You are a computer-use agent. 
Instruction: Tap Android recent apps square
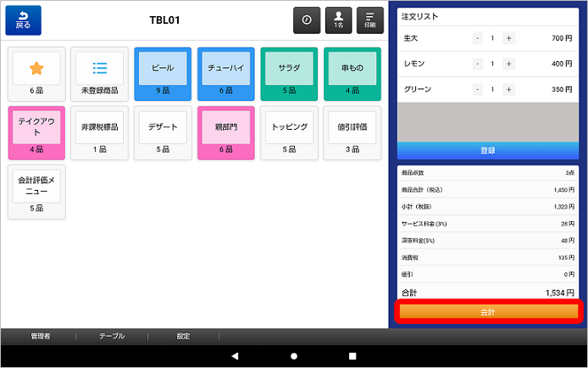click(x=352, y=355)
